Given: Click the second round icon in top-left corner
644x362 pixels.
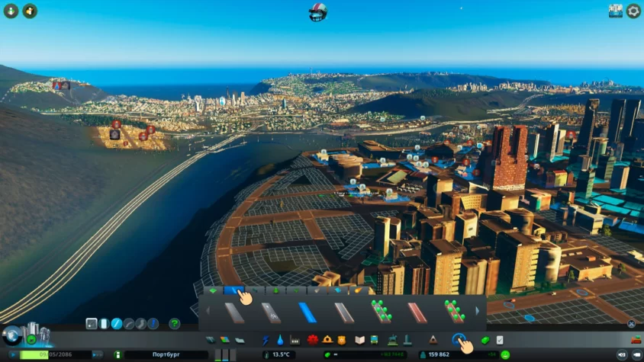Looking at the screenshot, I should coord(30,11).
